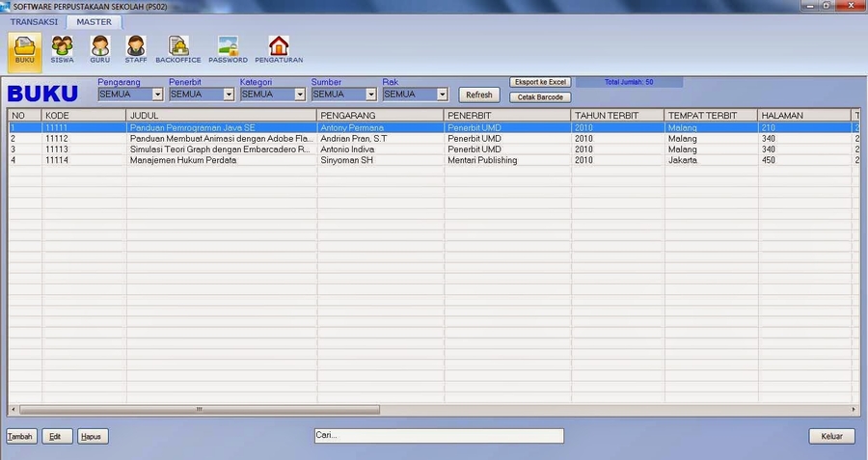Open the BUKU book module icon
The width and height of the screenshot is (868, 460).
[x=24, y=48]
